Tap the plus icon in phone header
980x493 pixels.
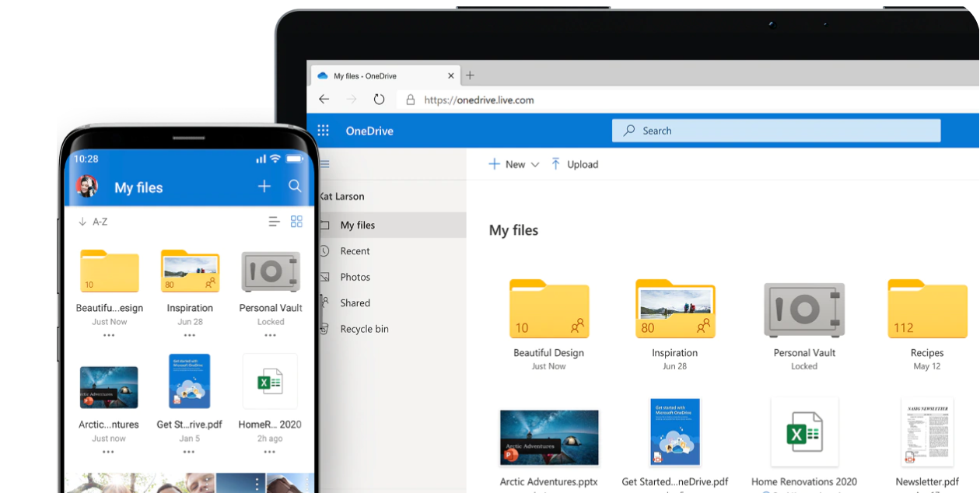click(x=264, y=187)
